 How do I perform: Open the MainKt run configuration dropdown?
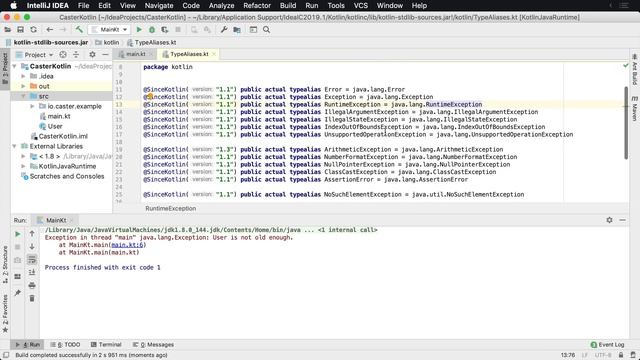(109, 30)
